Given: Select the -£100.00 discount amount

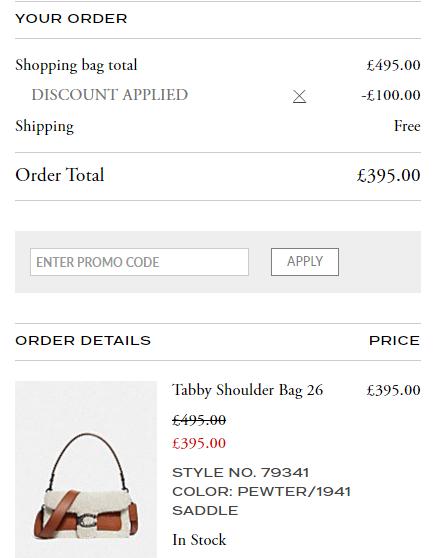Looking at the screenshot, I should click(391, 95).
